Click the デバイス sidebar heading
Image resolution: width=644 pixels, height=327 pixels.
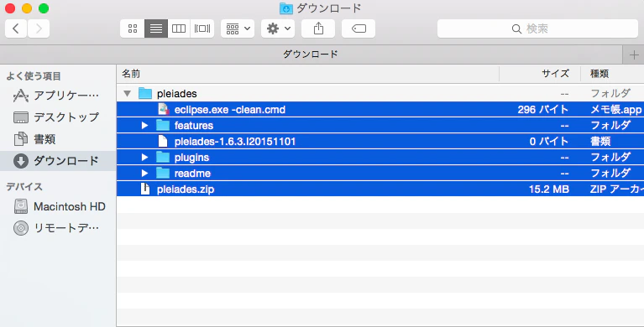[x=24, y=187]
